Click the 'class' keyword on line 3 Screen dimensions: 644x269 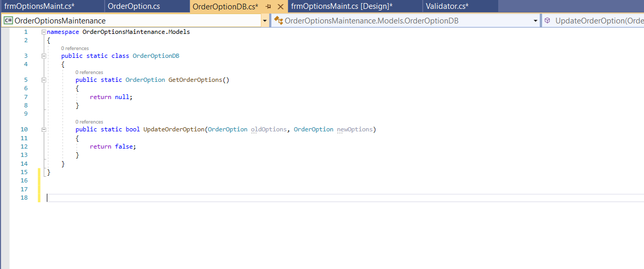pos(120,56)
